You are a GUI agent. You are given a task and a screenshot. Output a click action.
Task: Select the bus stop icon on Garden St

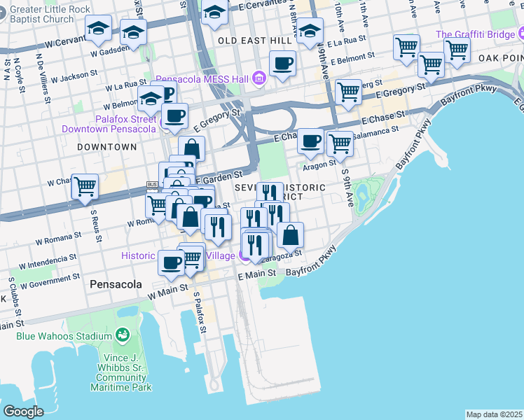pos(152,184)
